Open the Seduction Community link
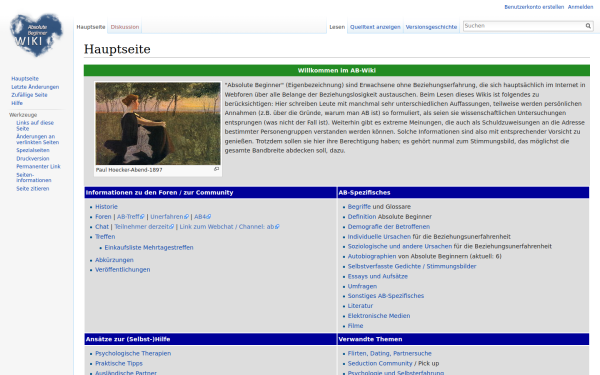 point(380,364)
